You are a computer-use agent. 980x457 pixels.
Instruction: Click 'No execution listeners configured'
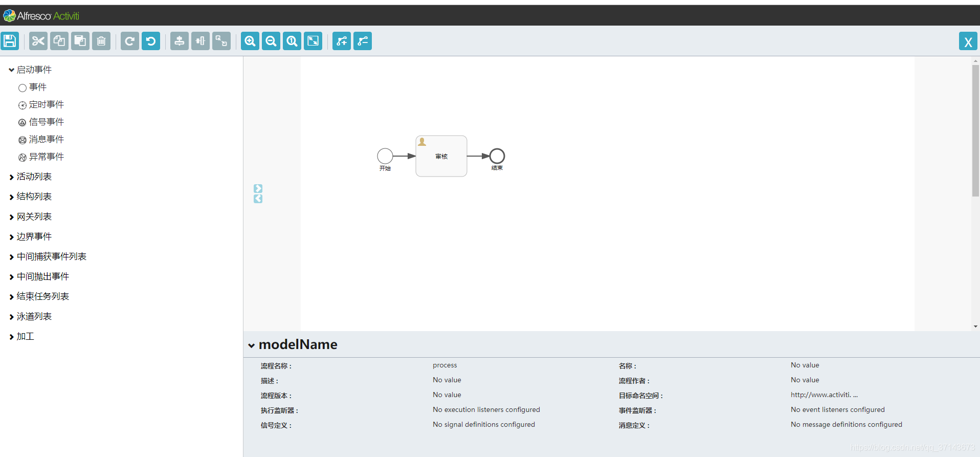tap(486, 410)
